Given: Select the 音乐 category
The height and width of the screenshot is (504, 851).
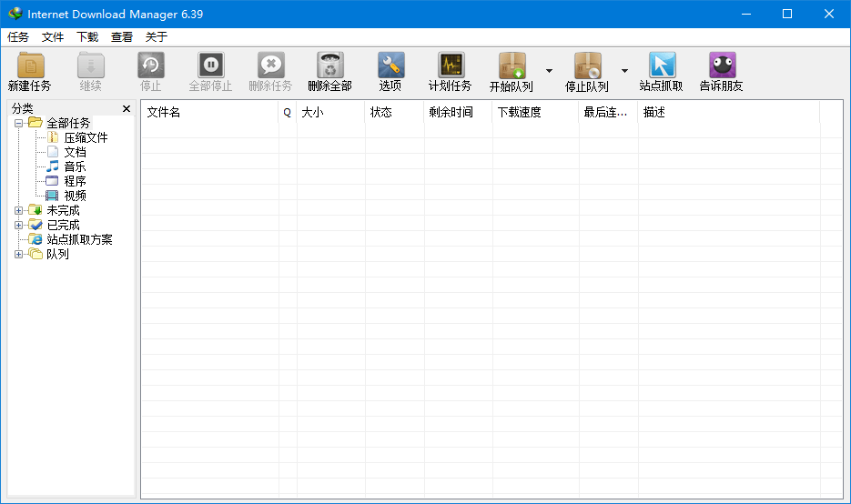Looking at the screenshot, I should pyautogui.click(x=75, y=167).
